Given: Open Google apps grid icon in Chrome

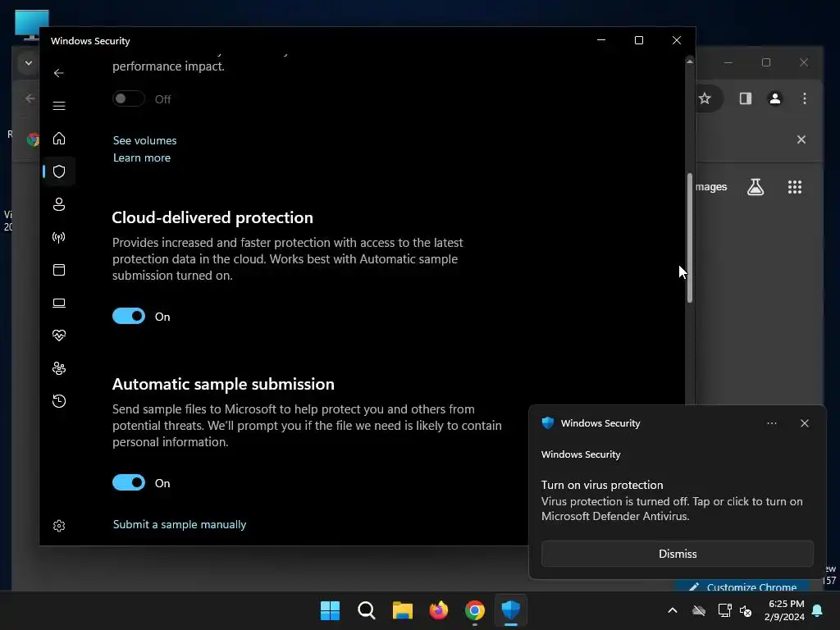Looking at the screenshot, I should tap(794, 187).
